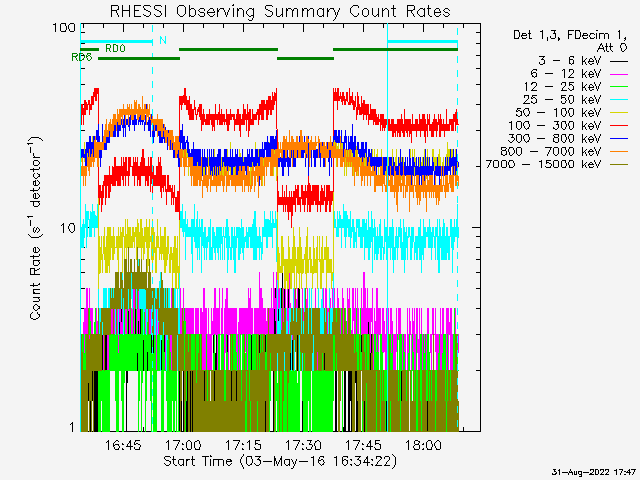This screenshot has width=640, height=480.
Task: Click the '50 - 100 keV' legend label
Action: point(558,113)
